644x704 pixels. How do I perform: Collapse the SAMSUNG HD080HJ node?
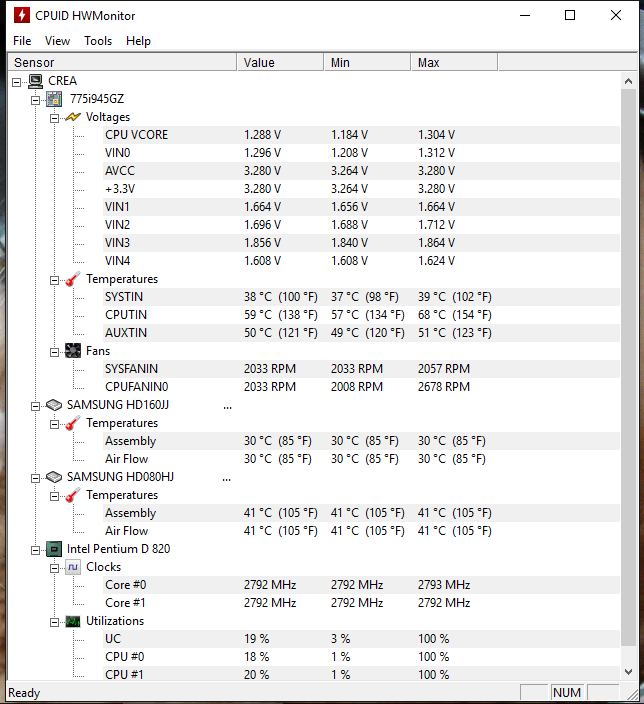[x=35, y=478]
